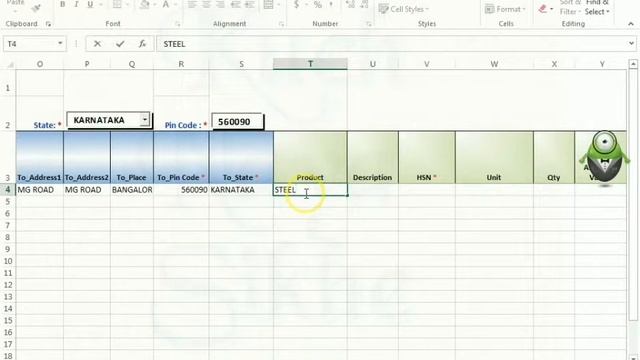Click the To_State header cell

pos(241,158)
